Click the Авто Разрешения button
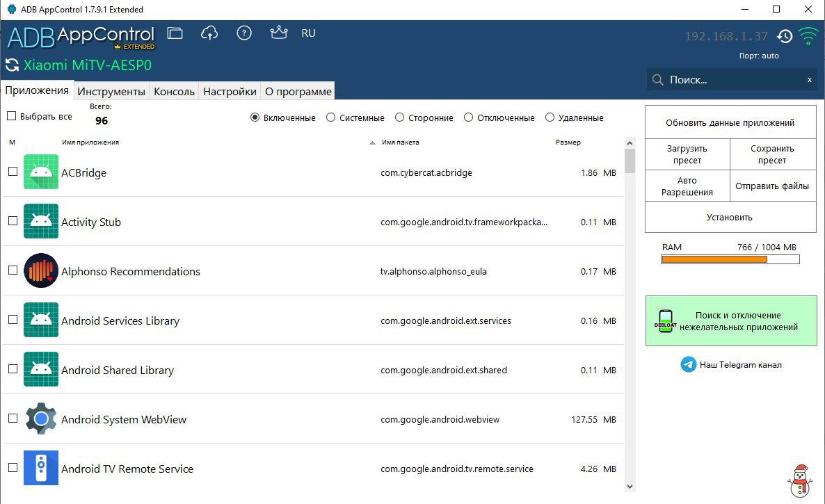Viewport: 825px width, 504px height. tap(688, 186)
